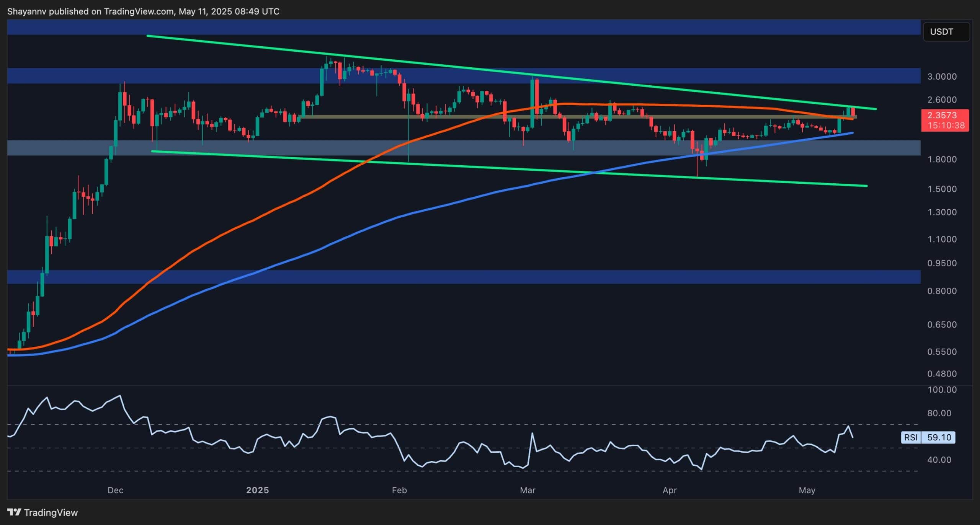The width and height of the screenshot is (980, 525).
Task: Click the candle countdown timer 15:10:38
Action: [x=945, y=125]
